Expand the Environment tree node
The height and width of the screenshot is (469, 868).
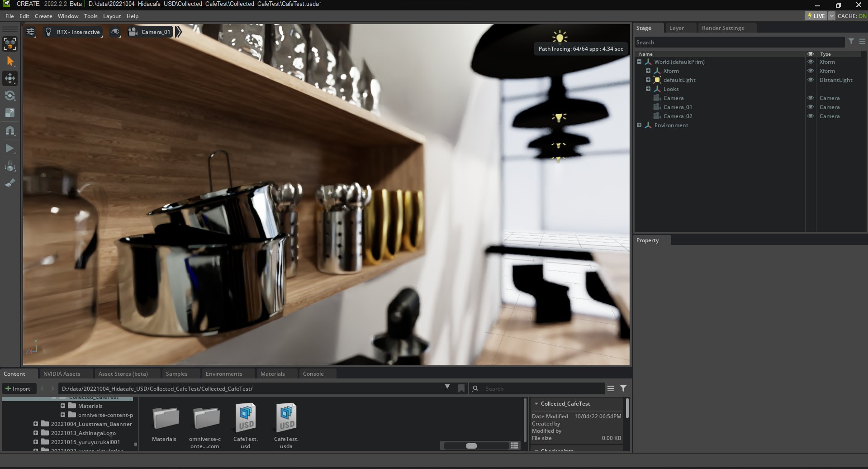(639, 125)
